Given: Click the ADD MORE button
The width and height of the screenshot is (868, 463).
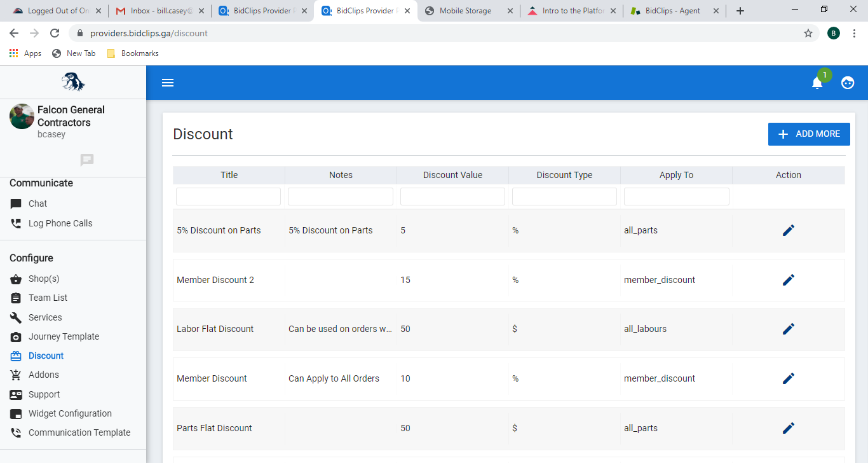Looking at the screenshot, I should point(809,134).
